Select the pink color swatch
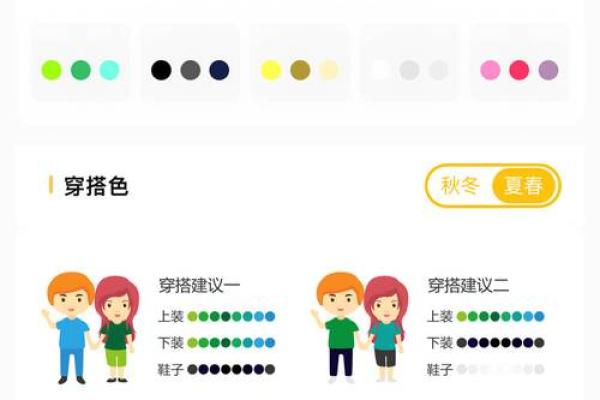The height and width of the screenshot is (400, 600). [x=490, y=70]
